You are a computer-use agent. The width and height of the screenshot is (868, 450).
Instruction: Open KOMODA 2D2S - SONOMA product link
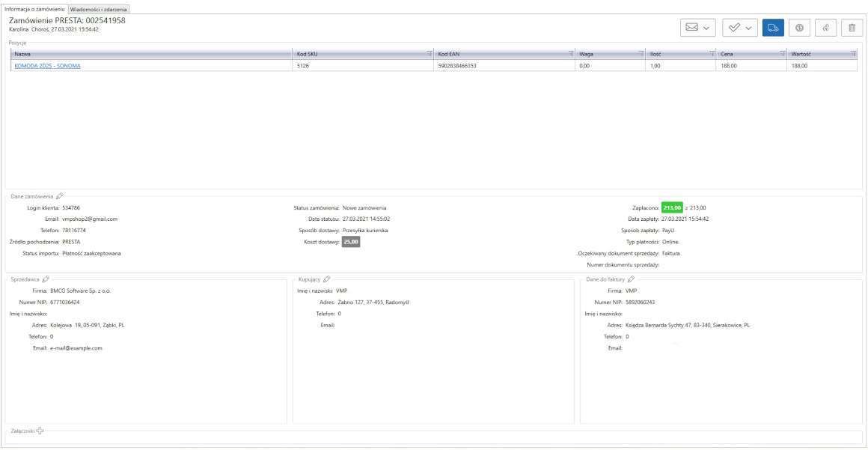(x=47, y=66)
